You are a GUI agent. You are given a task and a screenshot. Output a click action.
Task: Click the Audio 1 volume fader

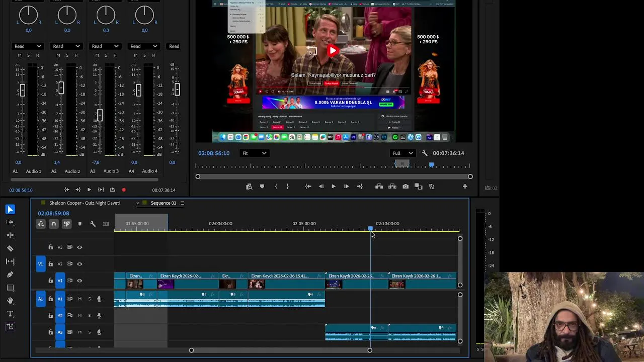point(22,90)
